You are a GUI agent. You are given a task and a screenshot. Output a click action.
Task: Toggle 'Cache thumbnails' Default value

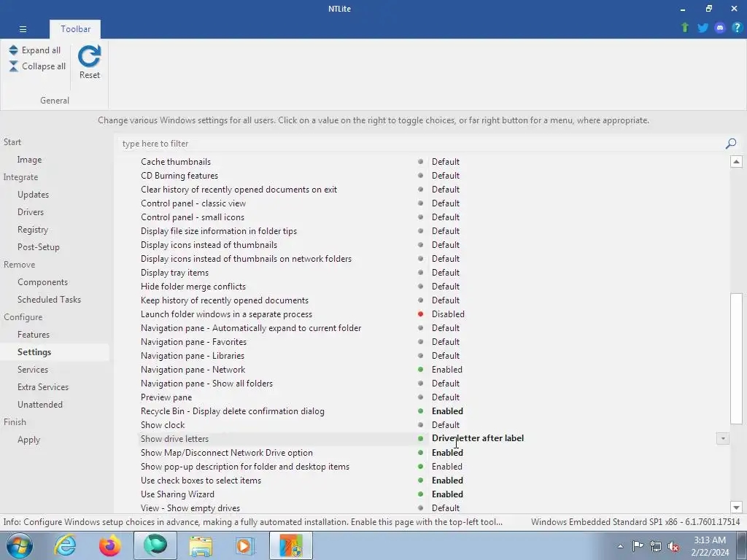click(x=446, y=162)
